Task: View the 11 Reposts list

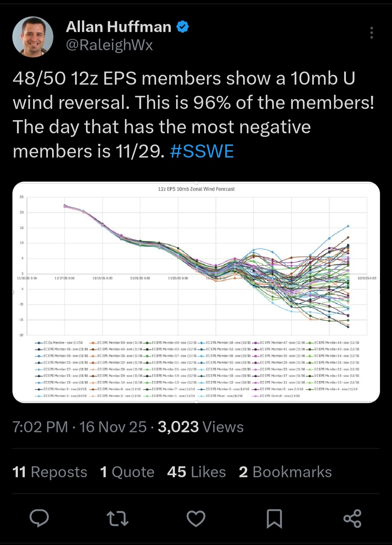Action: click(50, 472)
